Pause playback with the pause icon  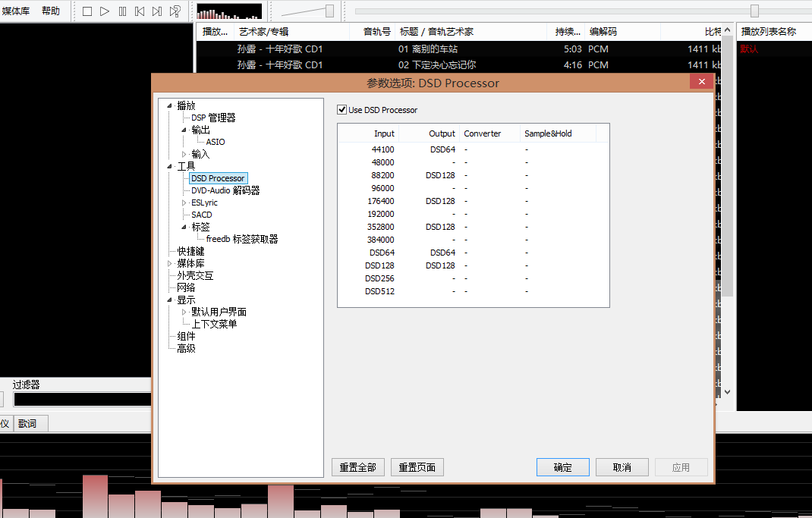(x=122, y=11)
